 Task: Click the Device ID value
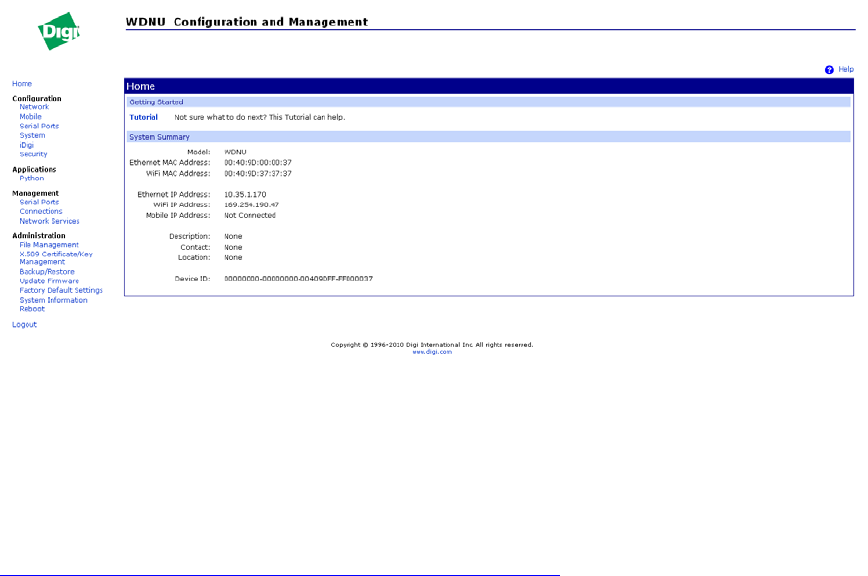pos(298,279)
